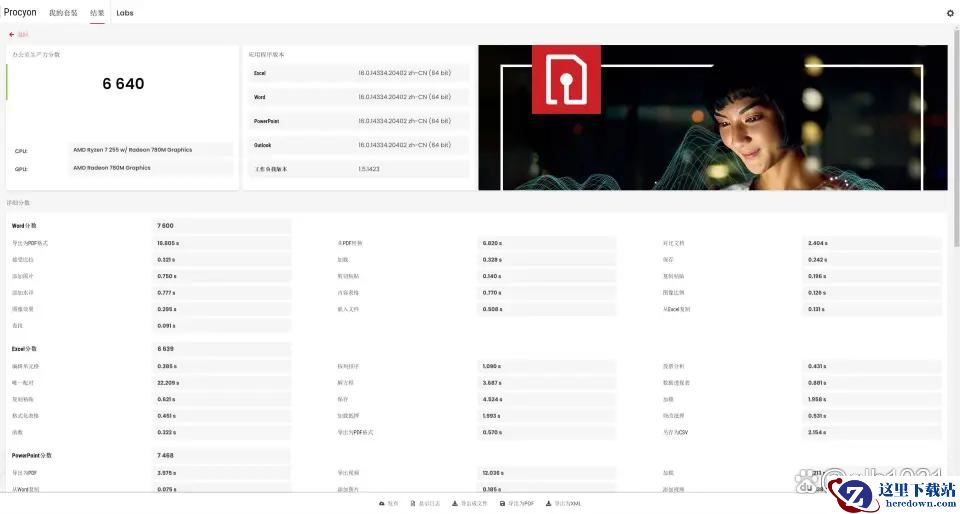Viewport: 960px width, 514px height.
Task: Click the export as PDF save icon
Action: [x=502, y=503]
